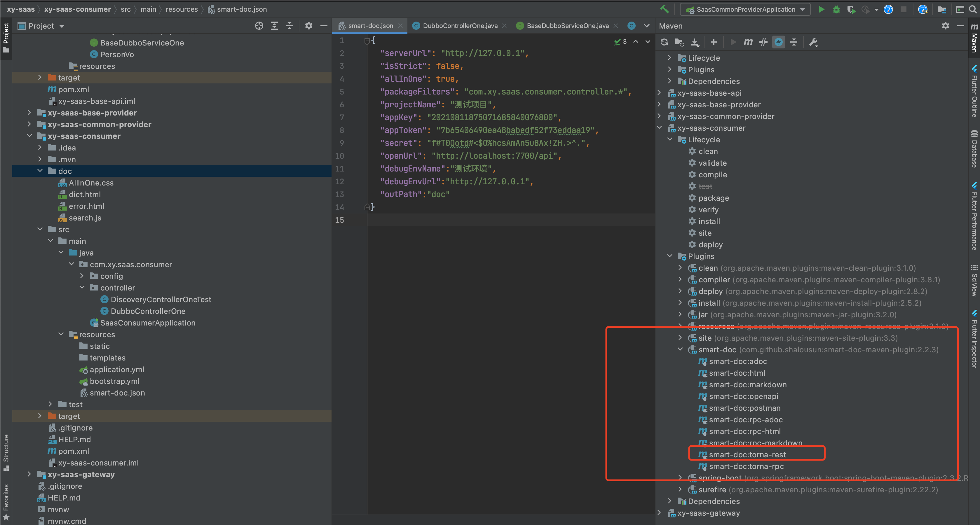Switch to DubboControllerOne.java tab
Screen dimensions: 980x525
pyautogui.click(x=460, y=26)
